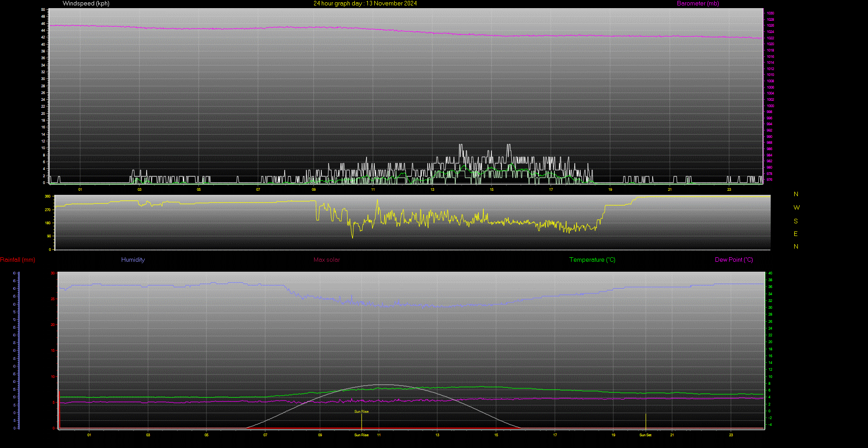
Task: Click hour "17" on the temperature chart axis
Action: click(x=555, y=435)
